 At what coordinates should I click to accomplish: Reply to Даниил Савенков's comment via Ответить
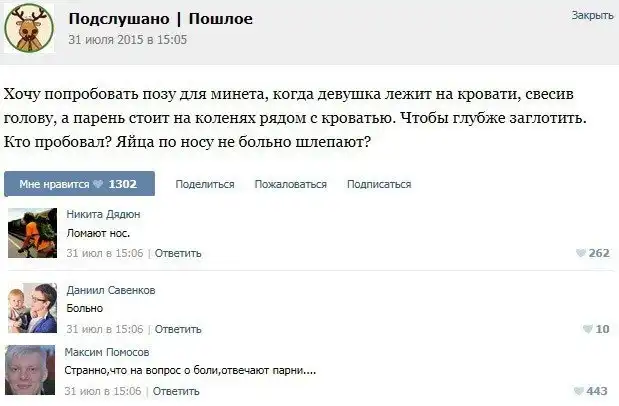click(178, 328)
